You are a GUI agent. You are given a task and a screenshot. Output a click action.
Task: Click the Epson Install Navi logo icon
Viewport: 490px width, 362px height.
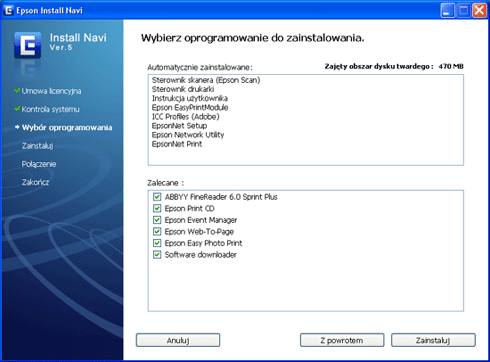point(28,45)
